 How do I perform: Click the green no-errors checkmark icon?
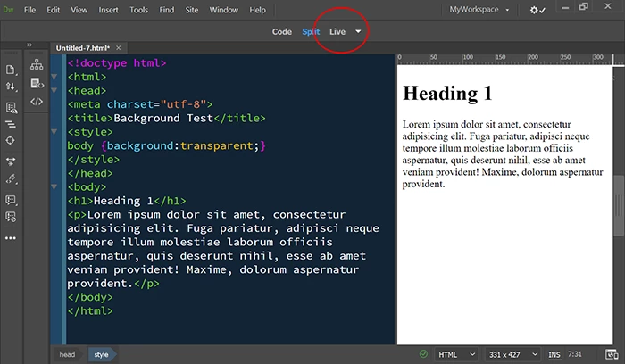(x=423, y=354)
